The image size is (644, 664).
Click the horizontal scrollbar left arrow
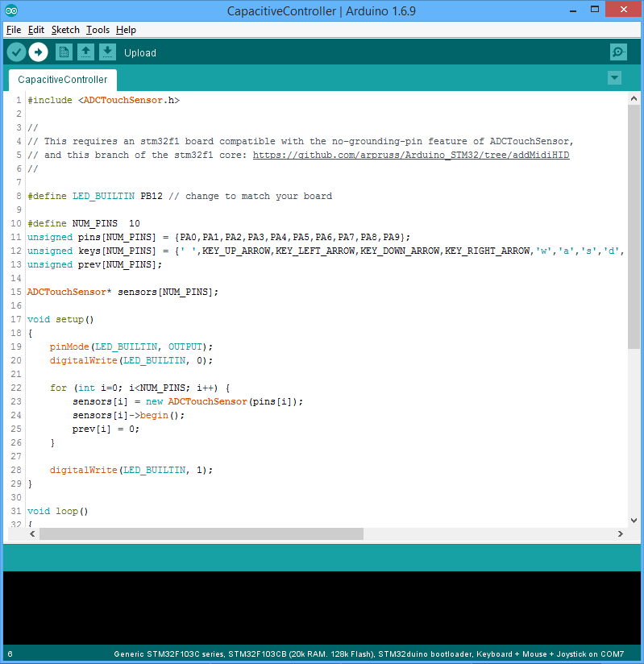click(x=32, y=534)
